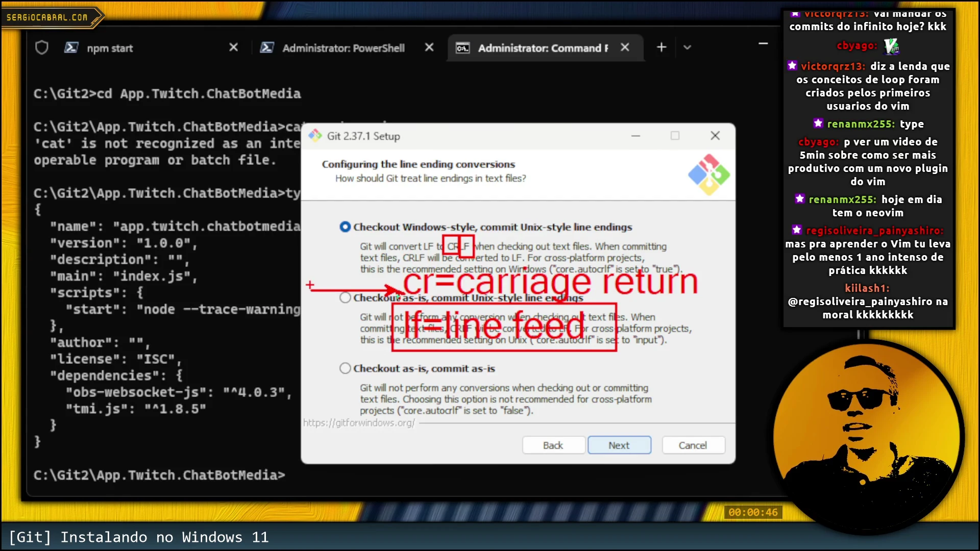Close the Administrator: Command Prompt tab
Screen dimensions: 980x551
click(x=625, y=47)
